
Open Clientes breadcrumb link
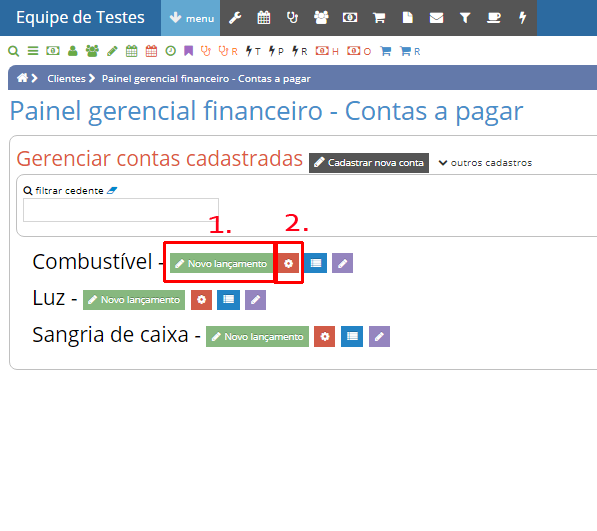pos(66,78)
